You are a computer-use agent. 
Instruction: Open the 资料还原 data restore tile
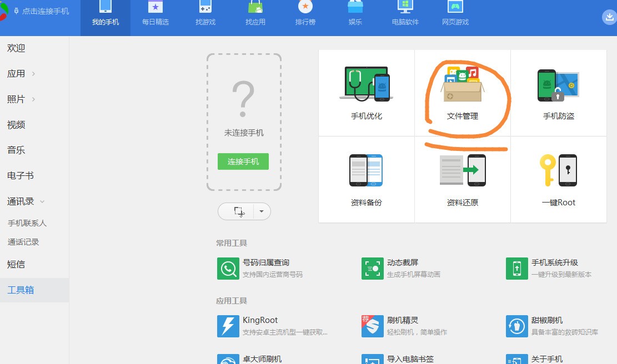pos(463,180)
